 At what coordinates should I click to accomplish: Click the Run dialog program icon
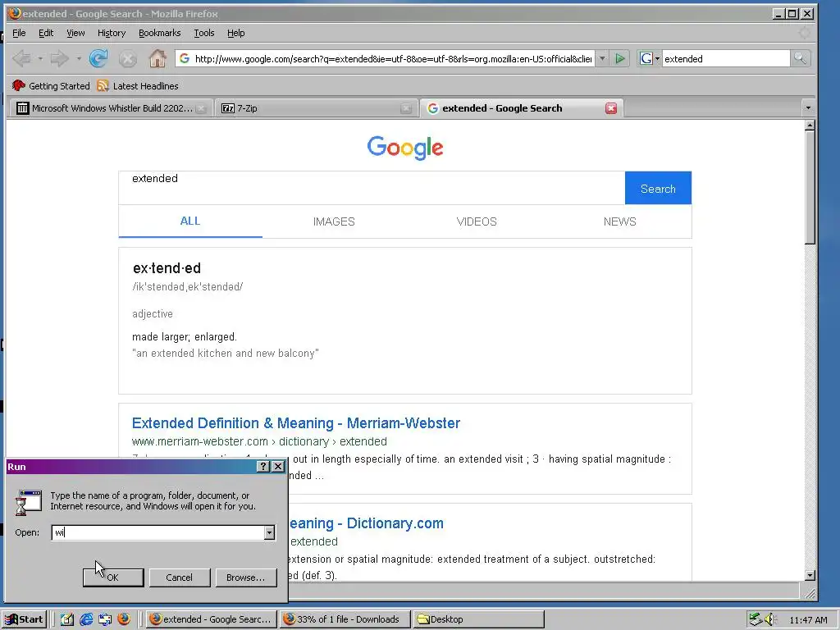pyautogui.click(x=28, y=502)
